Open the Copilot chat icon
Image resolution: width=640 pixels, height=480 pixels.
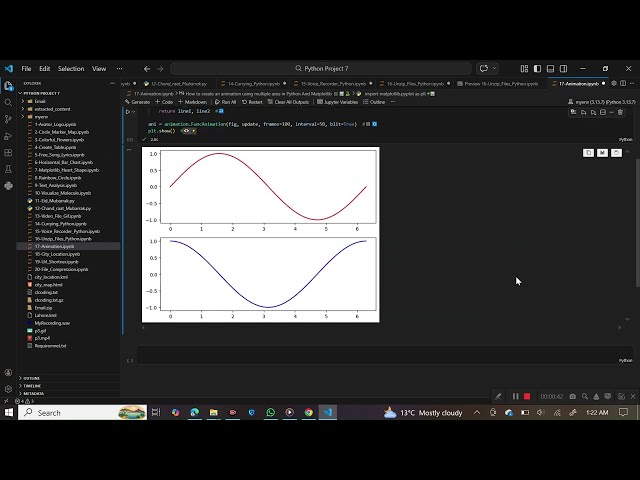coord(484,69)
